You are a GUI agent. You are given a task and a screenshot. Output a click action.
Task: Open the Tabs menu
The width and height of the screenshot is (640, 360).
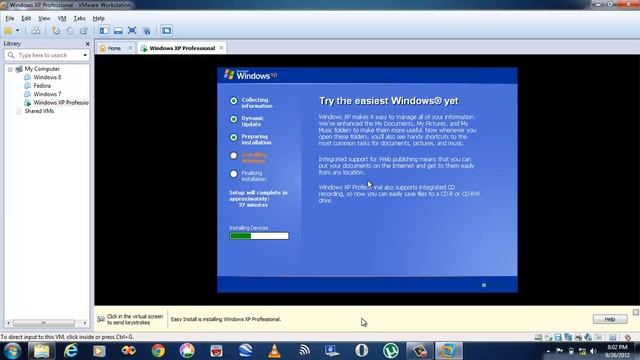[79, 18]
